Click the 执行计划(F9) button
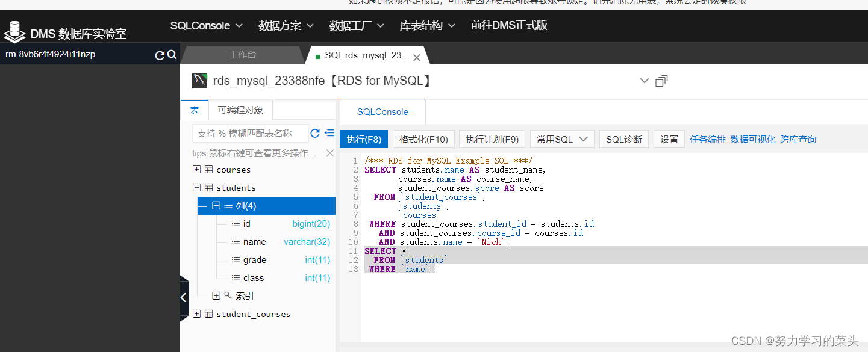 492,139
